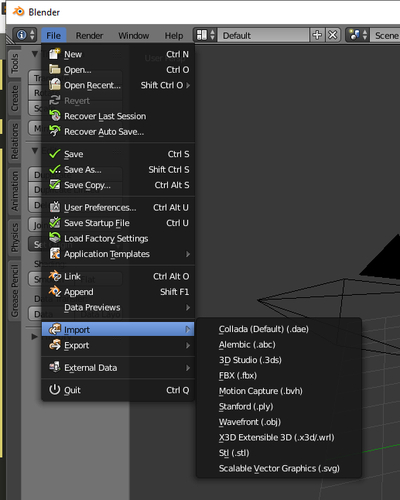
Task: Switch to the Grease Pencil tab
Action: click(x=14, y=290)
